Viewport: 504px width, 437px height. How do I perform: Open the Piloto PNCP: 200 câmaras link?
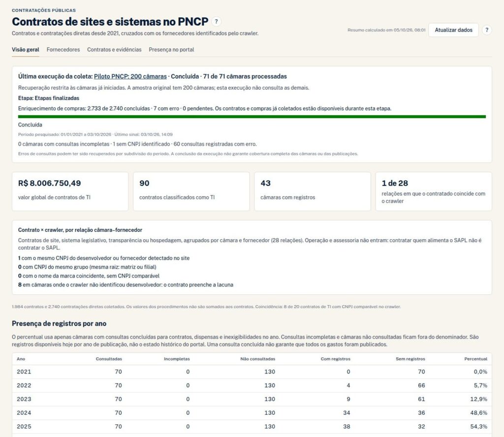(130, 76)
